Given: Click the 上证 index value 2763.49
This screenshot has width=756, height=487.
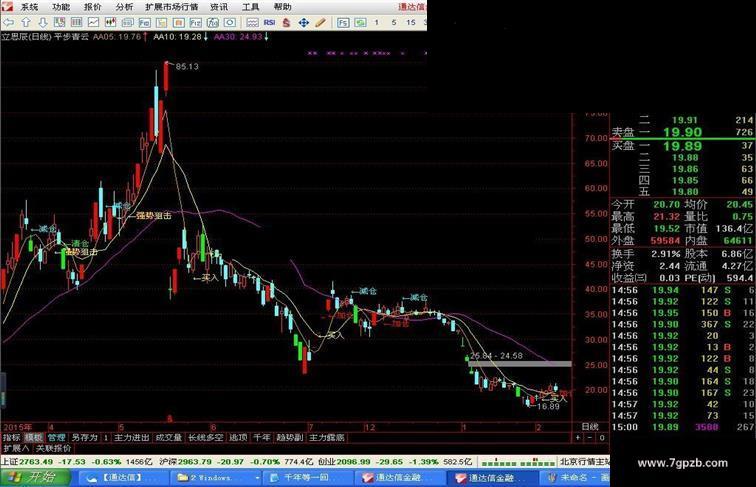Looking at the screenshot, I should coord(37,462).
